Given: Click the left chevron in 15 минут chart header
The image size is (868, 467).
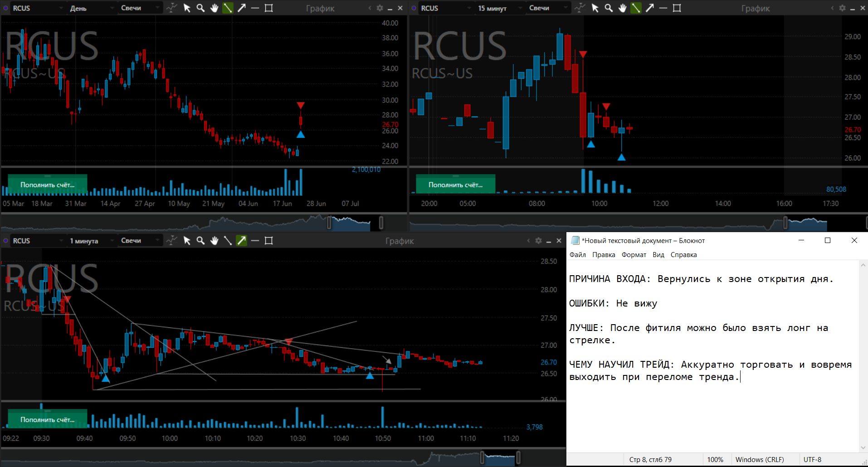Looking at the screenshot, I should click(x=832, y=8).
